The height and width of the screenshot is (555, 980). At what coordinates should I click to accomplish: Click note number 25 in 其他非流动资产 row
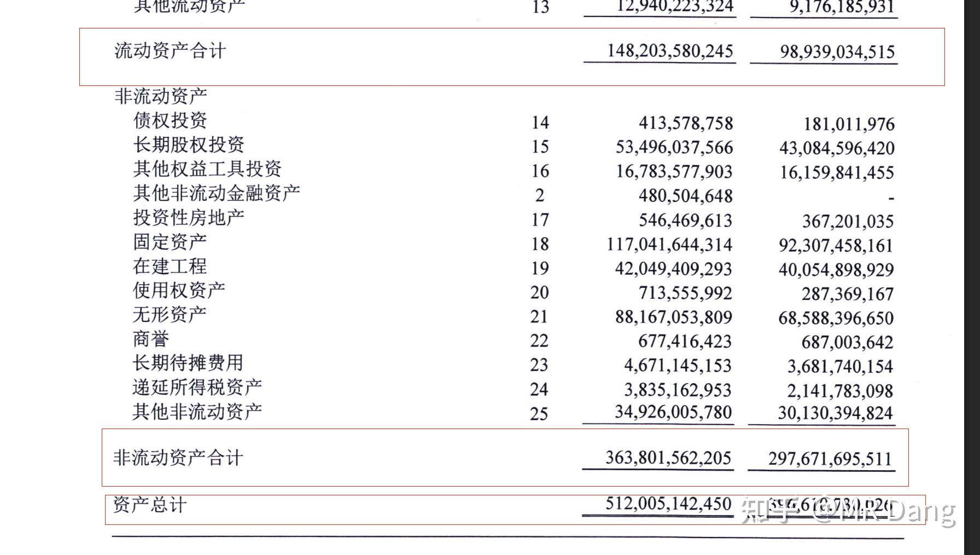pos(539,414)
